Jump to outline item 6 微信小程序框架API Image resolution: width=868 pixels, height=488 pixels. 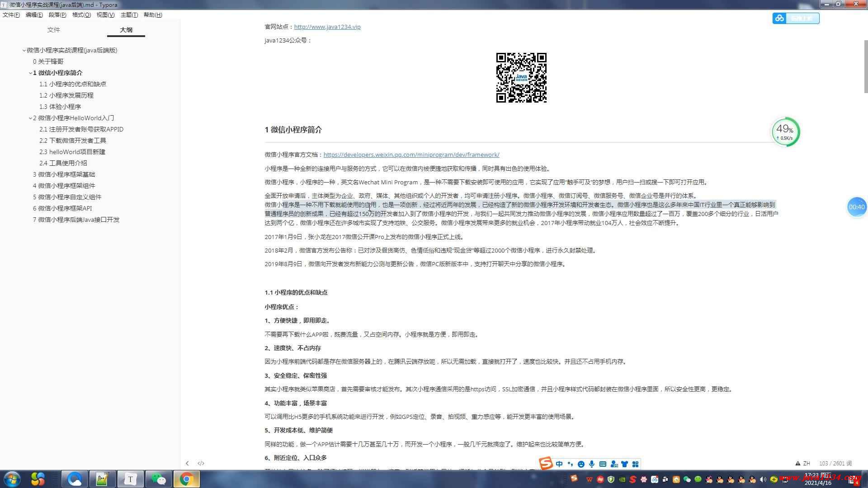[62, 208]
